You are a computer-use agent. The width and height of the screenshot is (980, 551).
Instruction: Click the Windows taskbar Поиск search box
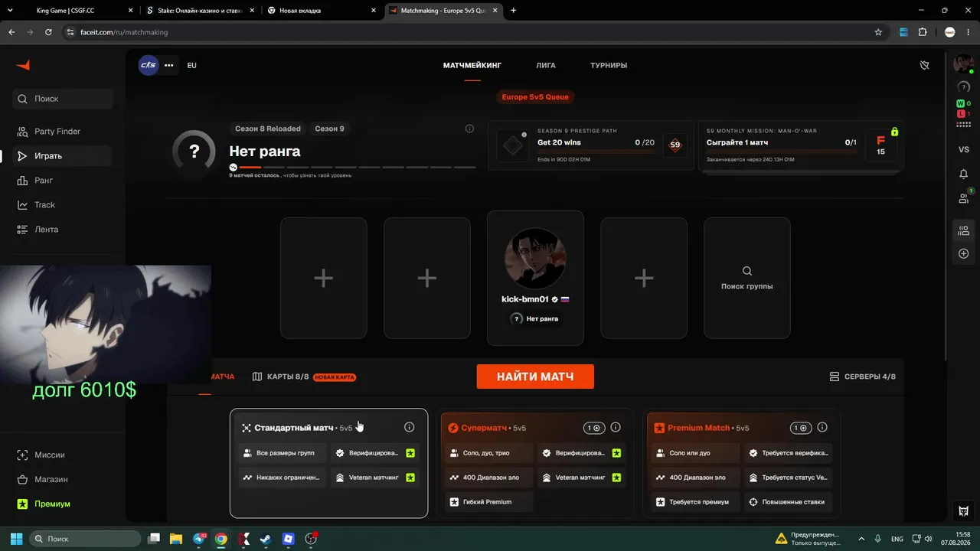coord(85,539)
